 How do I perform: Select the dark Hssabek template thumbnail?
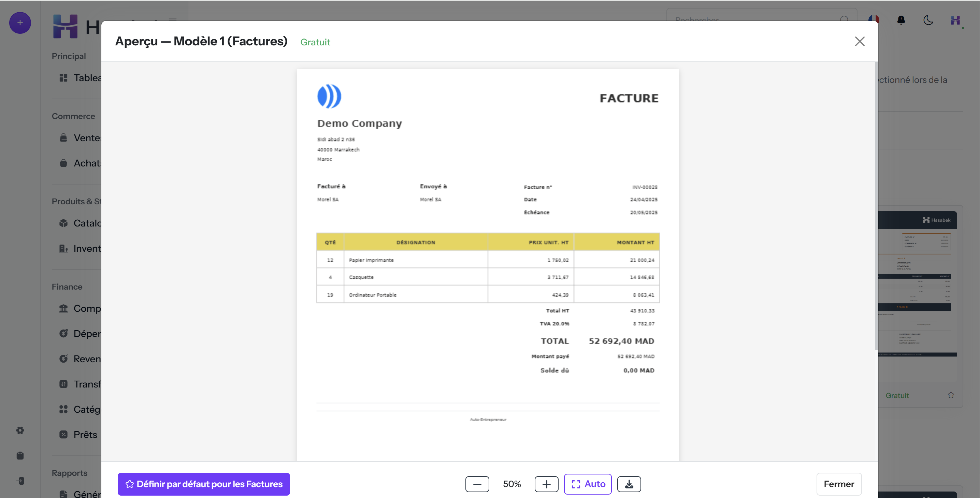coord(918,284)
